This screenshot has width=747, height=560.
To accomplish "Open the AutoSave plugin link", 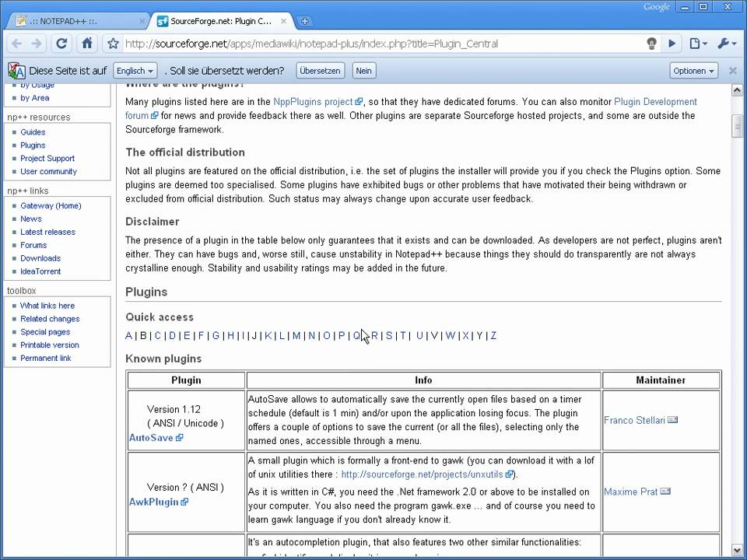I will tap(151, 438).
